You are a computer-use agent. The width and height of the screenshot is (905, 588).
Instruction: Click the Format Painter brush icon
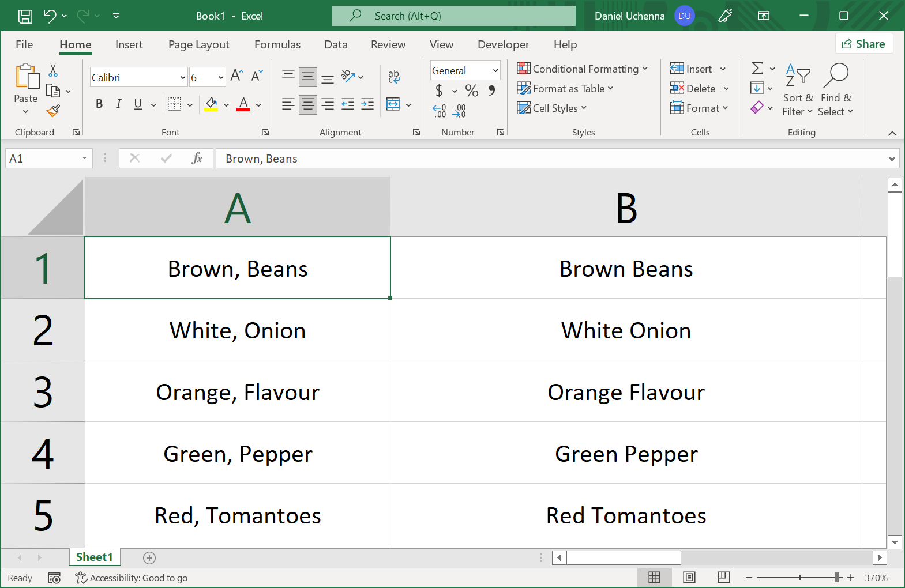pos(54,111)
